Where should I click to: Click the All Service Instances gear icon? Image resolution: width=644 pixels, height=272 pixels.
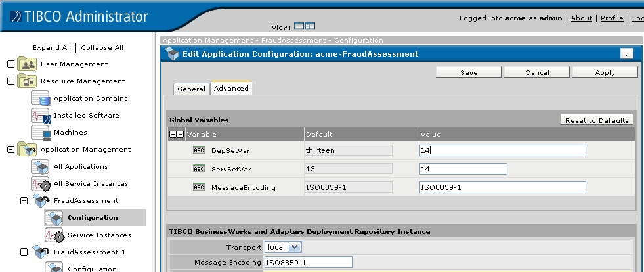[x=41, y=184]
